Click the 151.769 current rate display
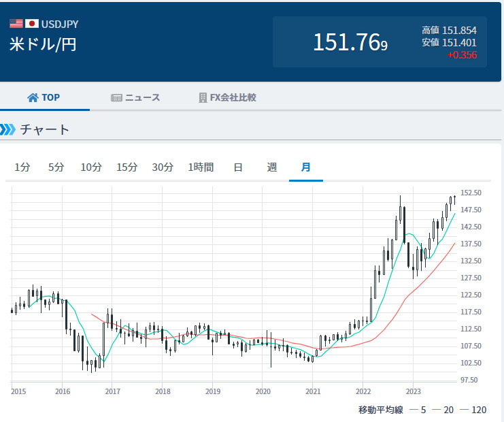The width and height of the screenshot is (504, 422). [350, 42]
